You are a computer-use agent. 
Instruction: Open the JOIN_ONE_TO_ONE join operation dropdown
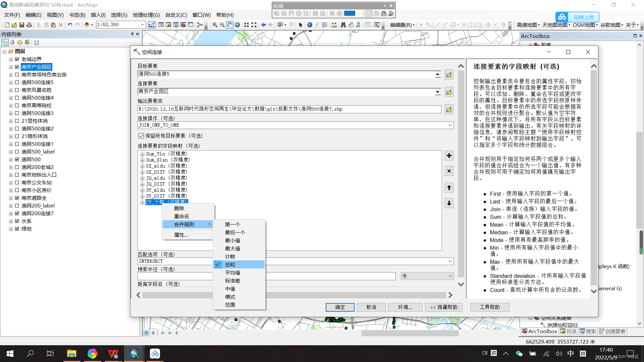tap(450, 125)
